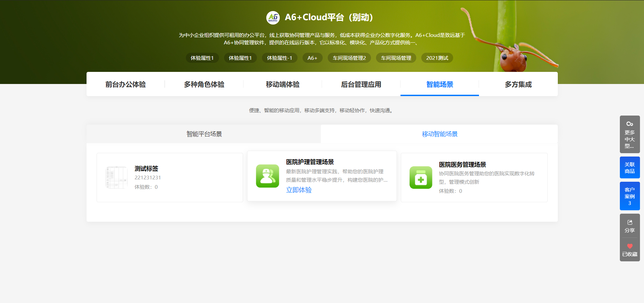Viewport: 644px width, 303px height.
Task: Click 体验数: 0 under 医院医务管理场景
Action: click(450, 191)
